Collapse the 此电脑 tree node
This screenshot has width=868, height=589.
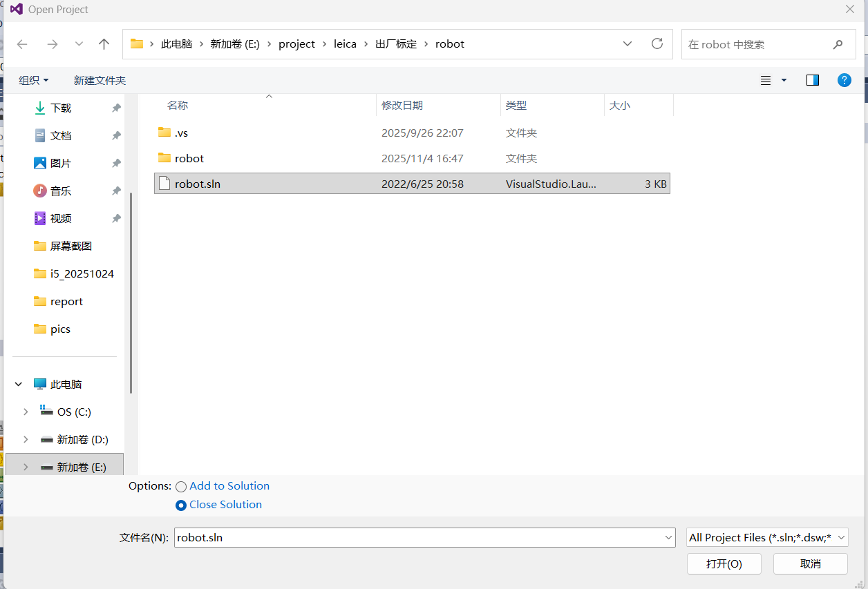19,384
